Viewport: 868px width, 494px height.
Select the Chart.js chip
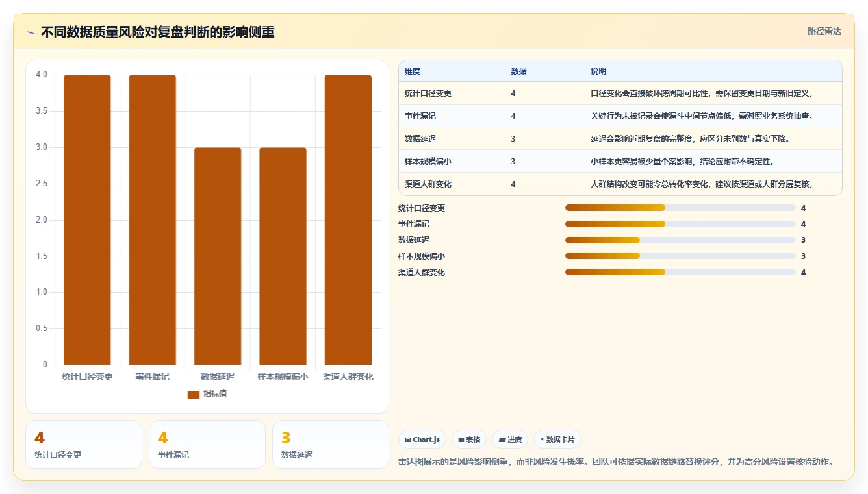tap(422, 439)
